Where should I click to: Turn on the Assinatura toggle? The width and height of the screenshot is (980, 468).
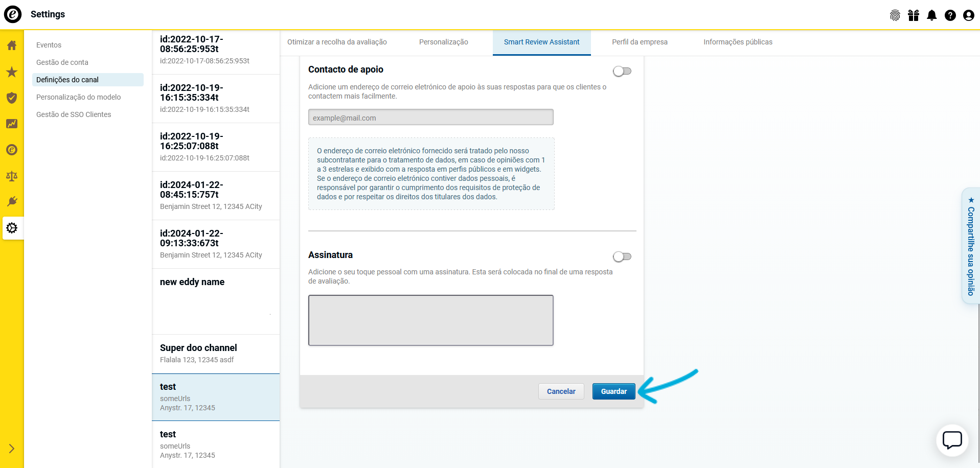point(622,256)
